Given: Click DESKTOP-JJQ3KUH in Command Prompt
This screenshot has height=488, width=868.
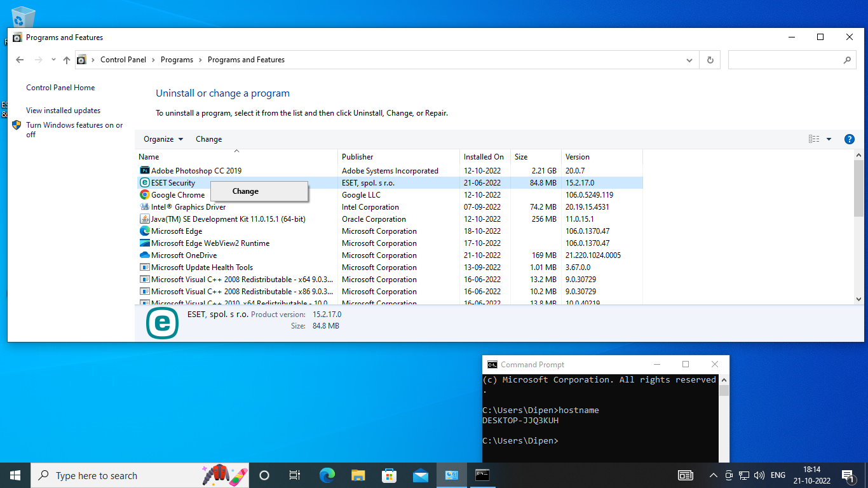Looking at the screenshot, I should (x=520, y=420).
